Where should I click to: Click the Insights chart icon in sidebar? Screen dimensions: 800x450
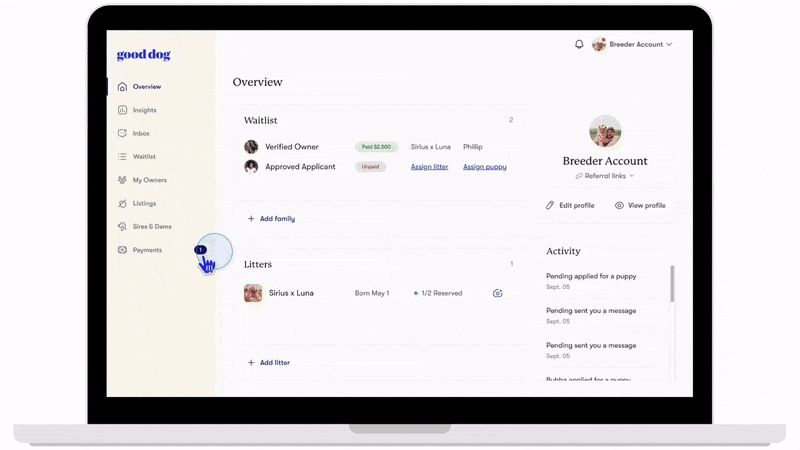coord(122,110)
